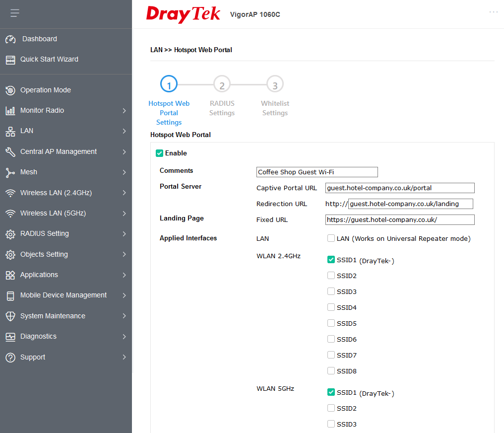Click the Central AP Management wrench icon
This screenshot has width=504, height=433.
pyautogui.click(x=10, y=152)
